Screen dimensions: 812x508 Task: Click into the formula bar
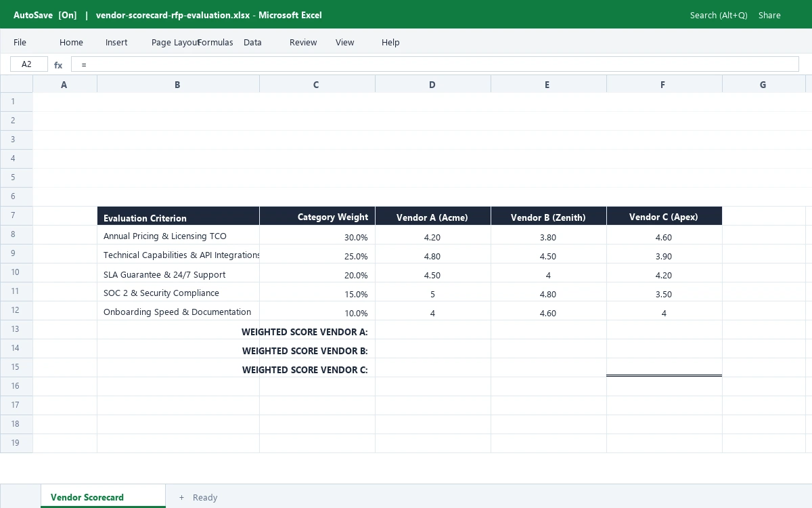(434, 64)
